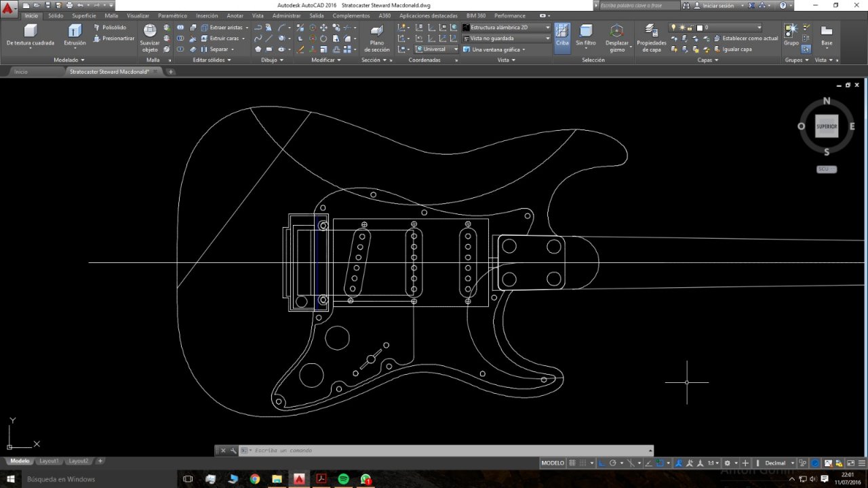The height and width of the screenshot is (488, 868).
Task: Click the save icon in quick access toolbar
Action: 48,5
